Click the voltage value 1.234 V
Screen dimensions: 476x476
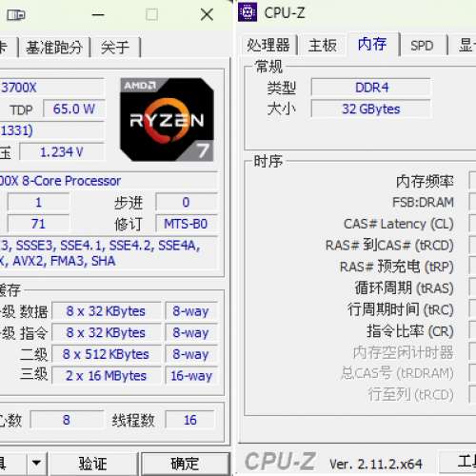coord(62,152)
